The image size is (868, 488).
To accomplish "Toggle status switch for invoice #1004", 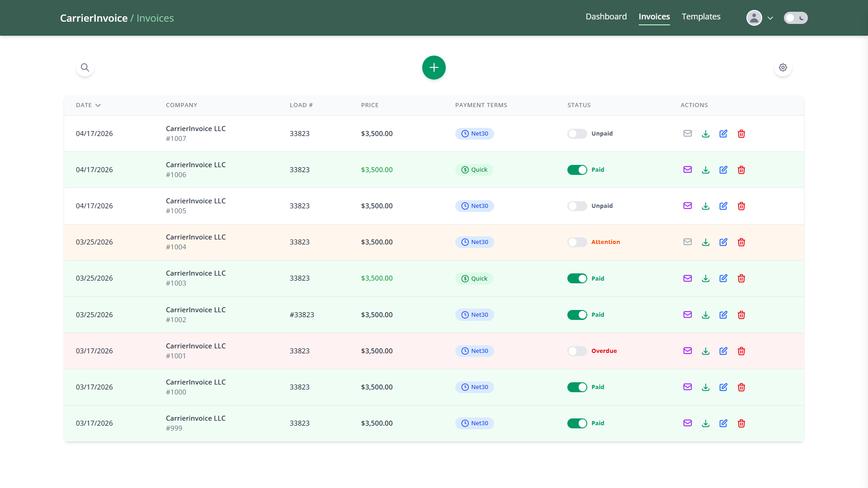I will 577,242.
